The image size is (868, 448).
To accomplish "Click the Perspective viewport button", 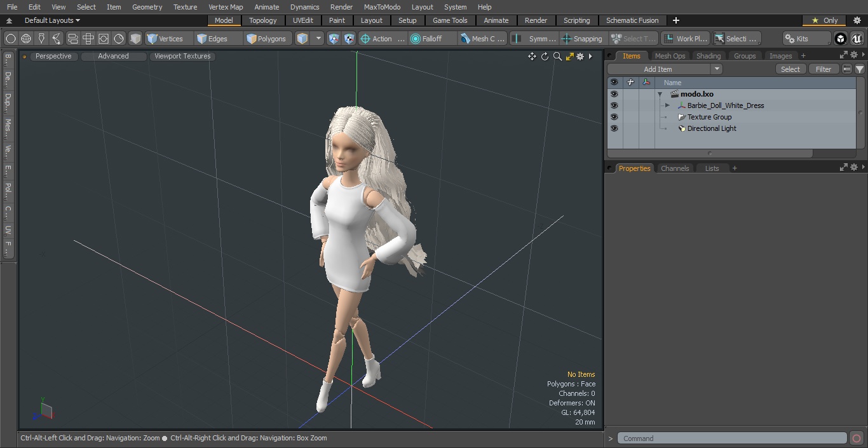I will [x=53, y=56].
